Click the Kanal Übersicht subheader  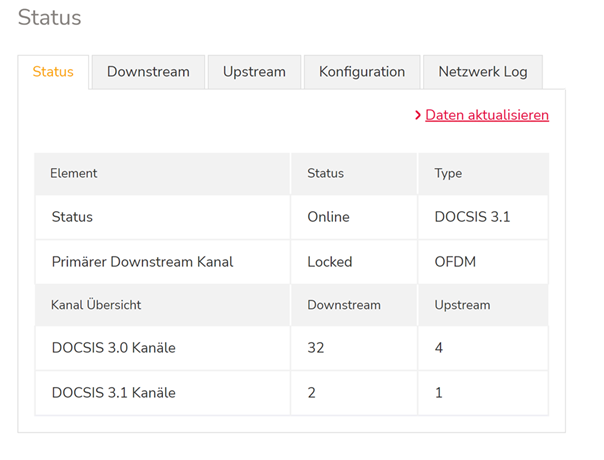pyautogui.click(x=103, y=305)
